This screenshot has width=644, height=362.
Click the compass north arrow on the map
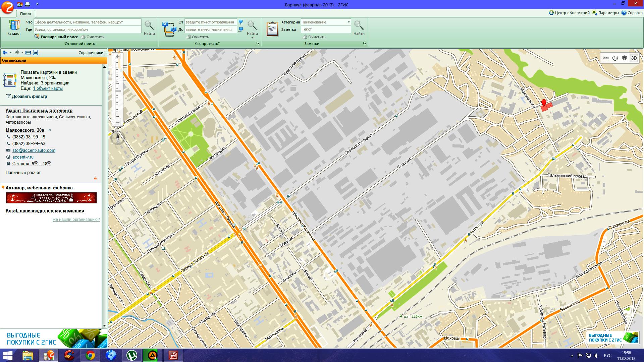point(117,137)
